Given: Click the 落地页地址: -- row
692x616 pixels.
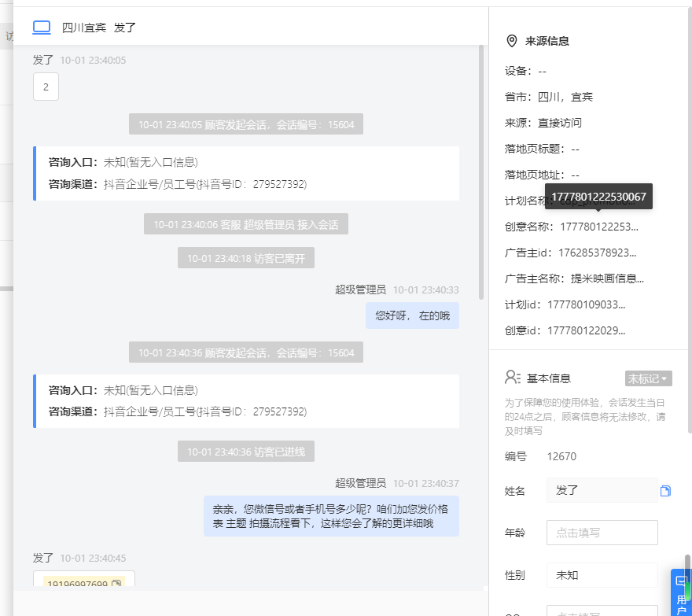Looking at the screenshot, I should tap(542, 175).
